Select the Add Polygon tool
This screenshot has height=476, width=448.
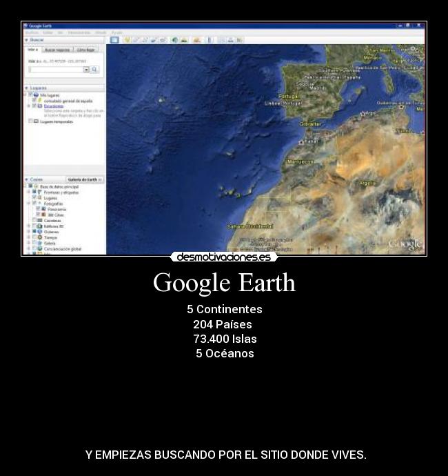(x=136, y=40)
